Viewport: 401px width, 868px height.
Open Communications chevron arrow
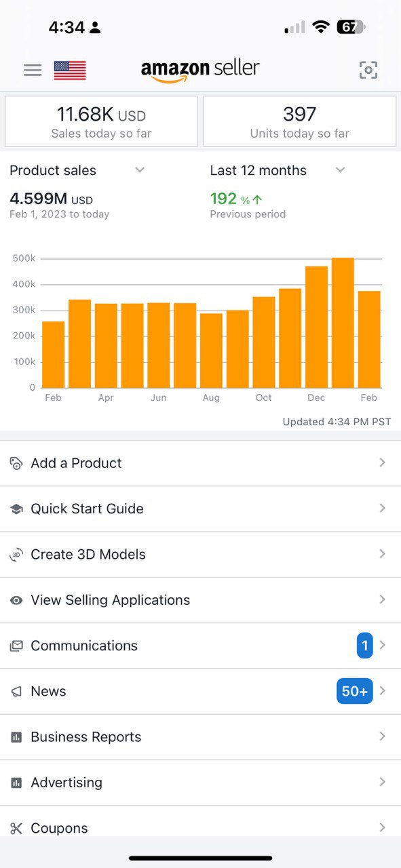383,646
